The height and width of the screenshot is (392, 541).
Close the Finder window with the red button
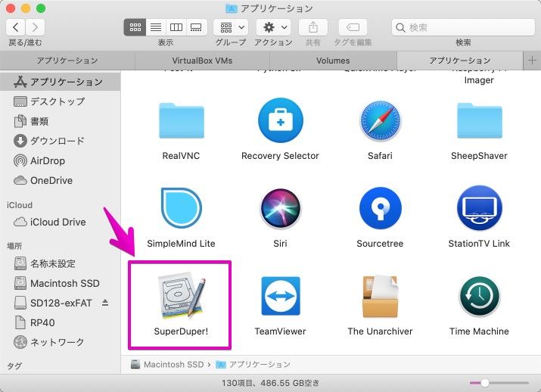(x=11, y=8)
